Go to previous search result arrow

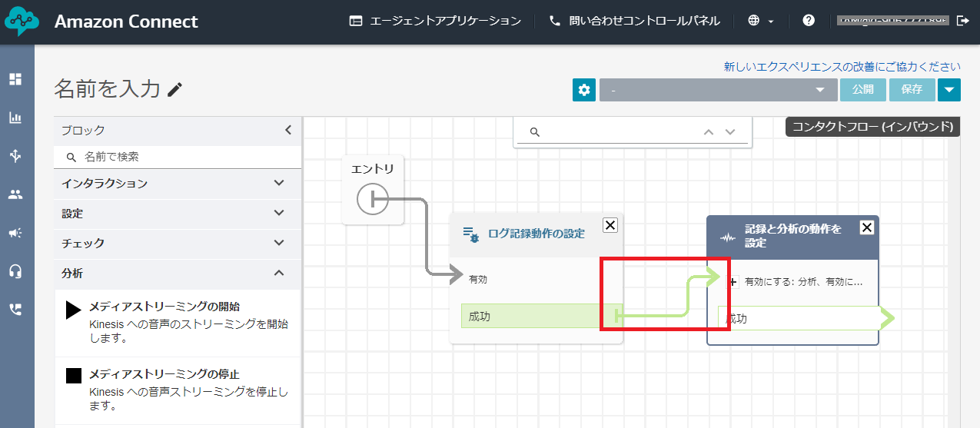[709, 131]
